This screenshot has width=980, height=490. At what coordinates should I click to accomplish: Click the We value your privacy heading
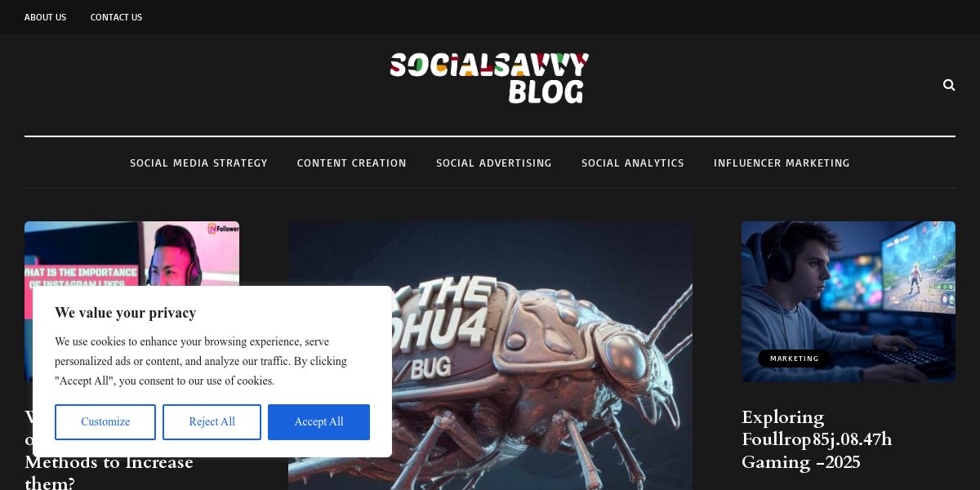pyautogui.click(x=125, y=313)
